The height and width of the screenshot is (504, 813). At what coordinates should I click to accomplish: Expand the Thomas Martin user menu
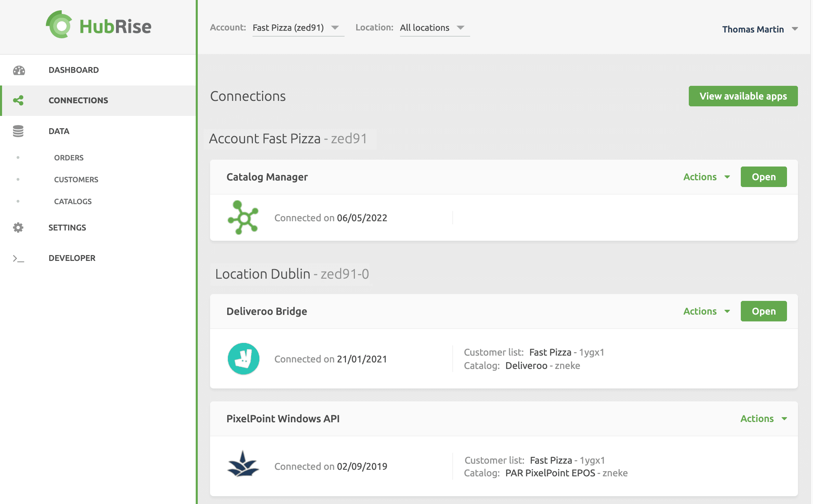point(760,29)
